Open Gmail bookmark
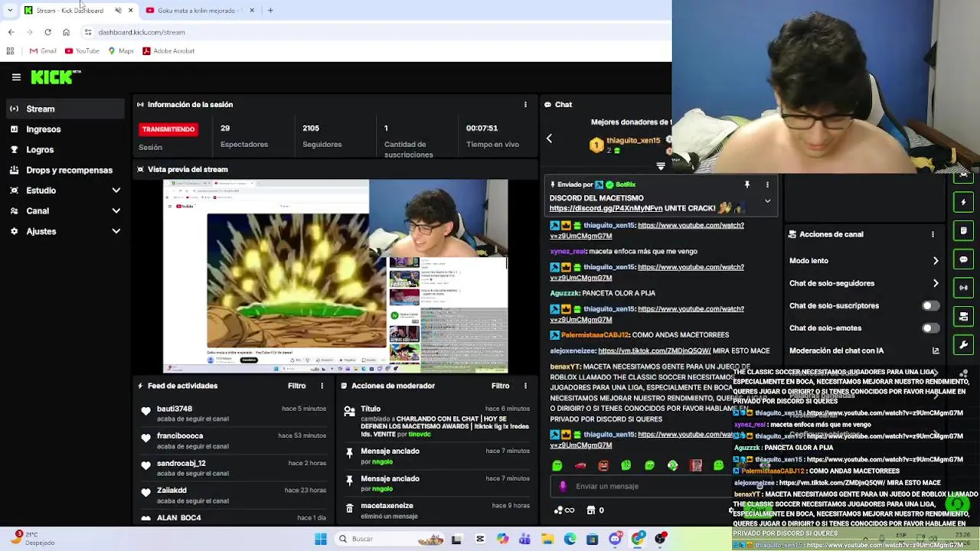980x551 pixels. (43, 51)
